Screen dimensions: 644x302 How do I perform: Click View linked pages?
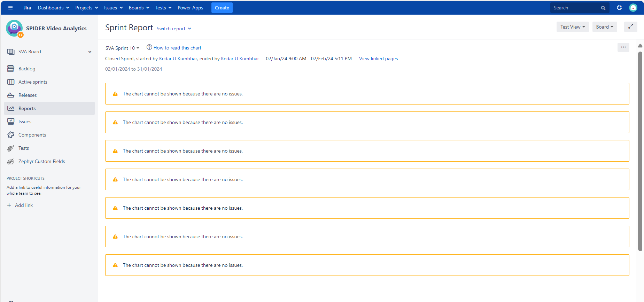378,59
